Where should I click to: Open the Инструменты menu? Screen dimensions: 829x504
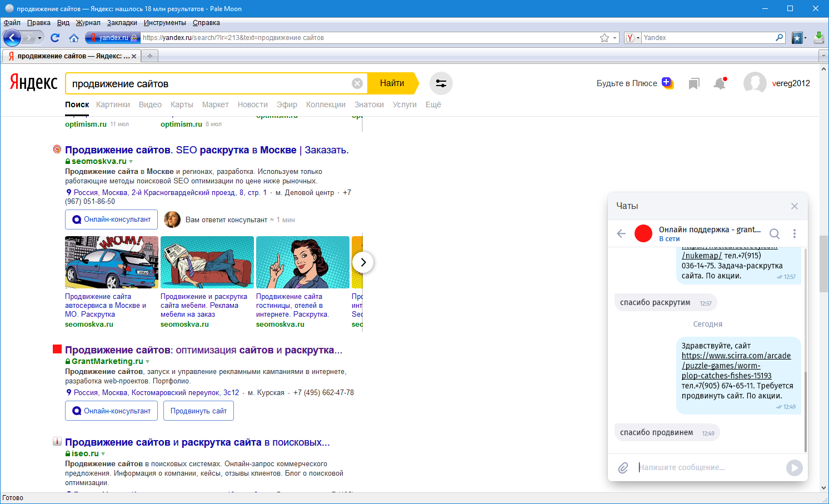click(165, 23)
